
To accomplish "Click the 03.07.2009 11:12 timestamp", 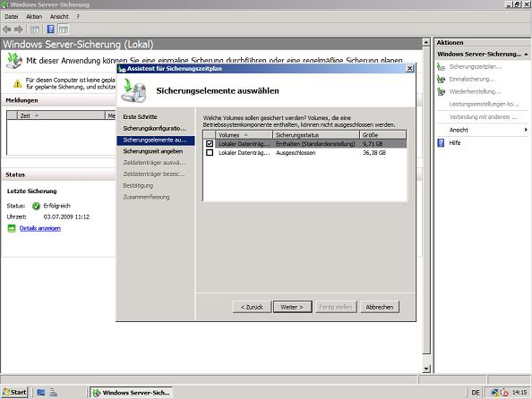I will point(66,217).
